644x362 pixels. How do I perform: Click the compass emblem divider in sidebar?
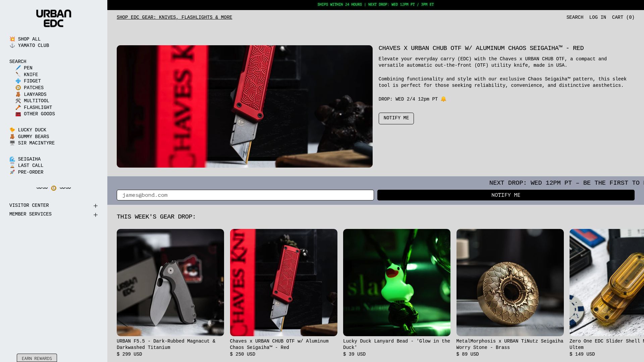click(x=54, y=188)
